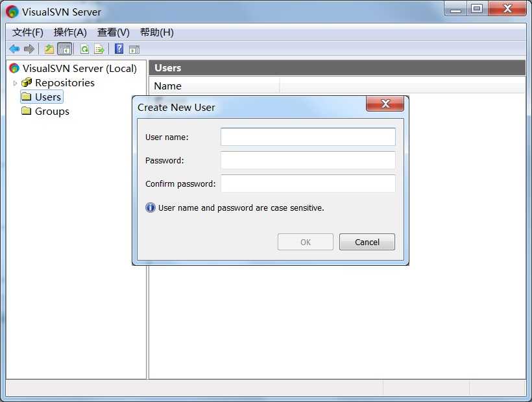Minimize the VisualSVN Server window
Image resolution: width=532 pixels, height=402 pixels.
tap(456, 9)
